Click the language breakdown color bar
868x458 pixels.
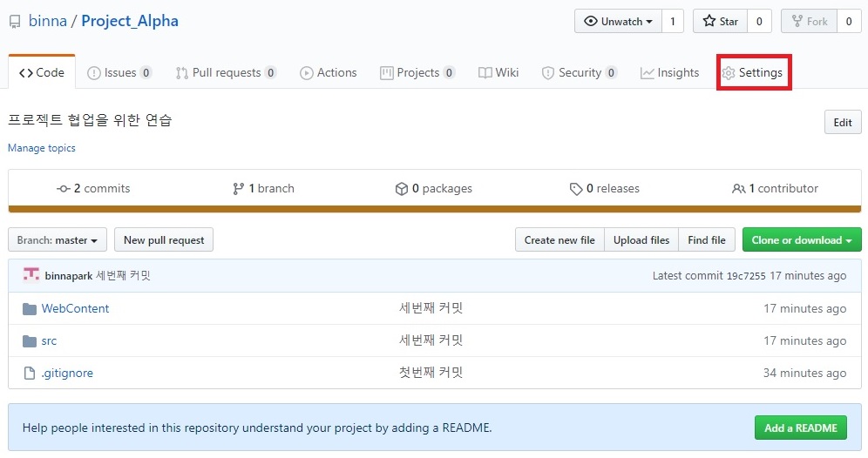click(x=435, y=209)
